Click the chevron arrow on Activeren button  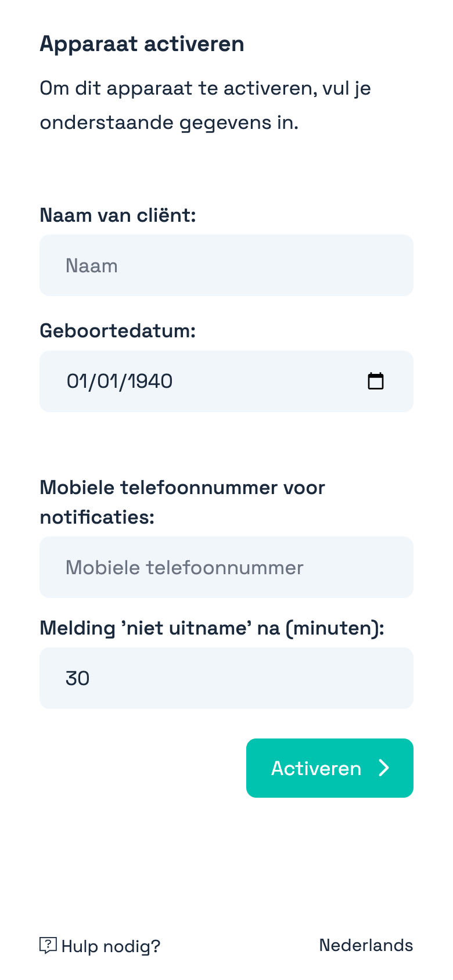[384, 768]
